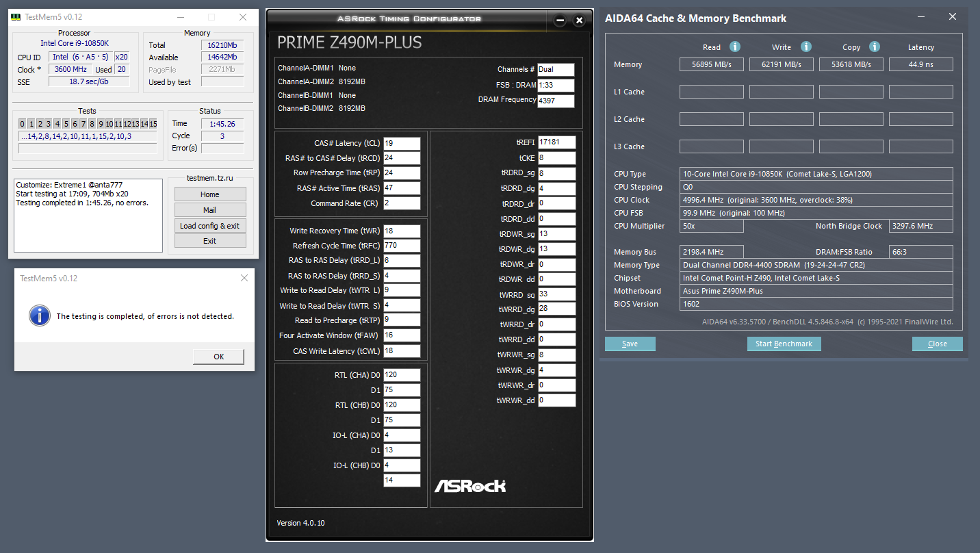This screenshot has width=980, height=553.
Task: Click the CPU Multiplier value 50x
Action: 712,226
